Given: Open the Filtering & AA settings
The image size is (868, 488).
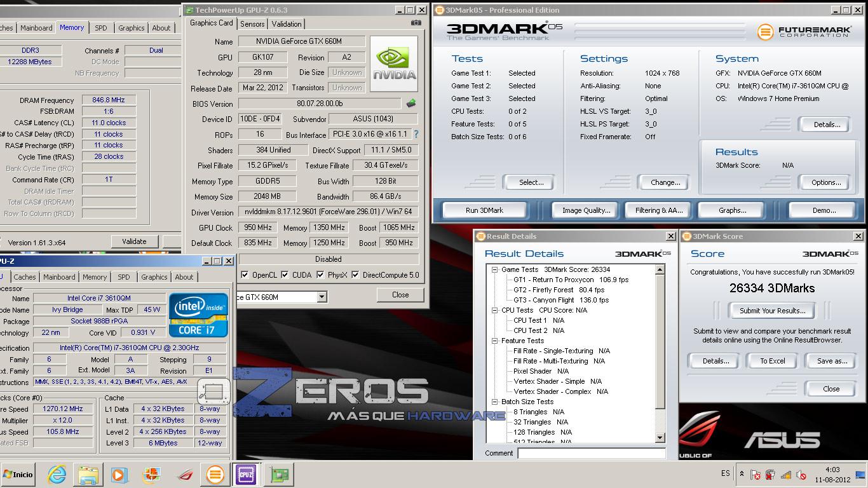Looking at the screenshot, I should point(658,210).
